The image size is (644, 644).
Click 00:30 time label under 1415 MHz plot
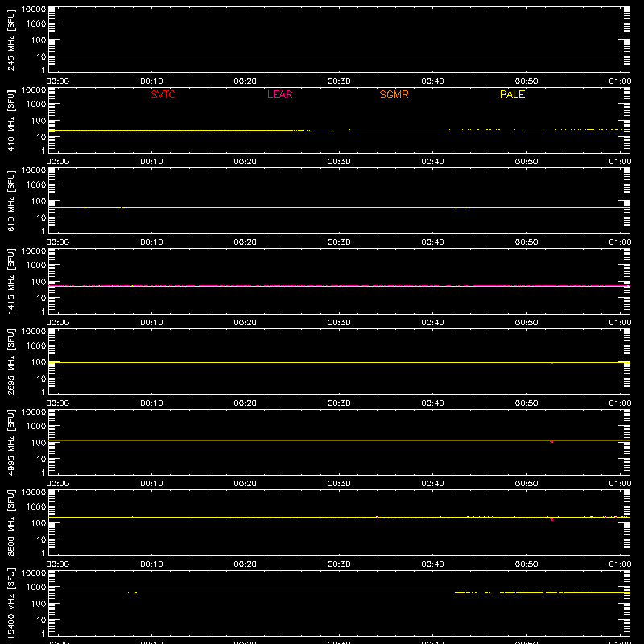tap(339, 323)
